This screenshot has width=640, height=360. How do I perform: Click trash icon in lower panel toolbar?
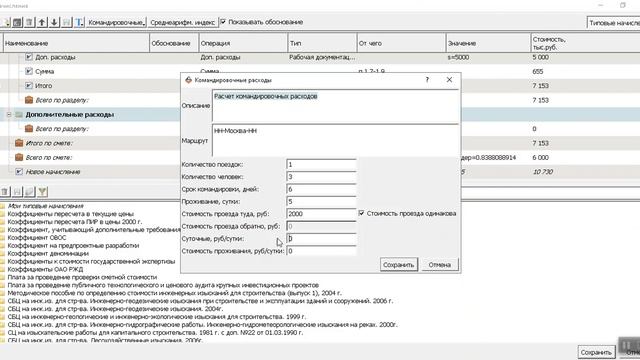[5, 191]
